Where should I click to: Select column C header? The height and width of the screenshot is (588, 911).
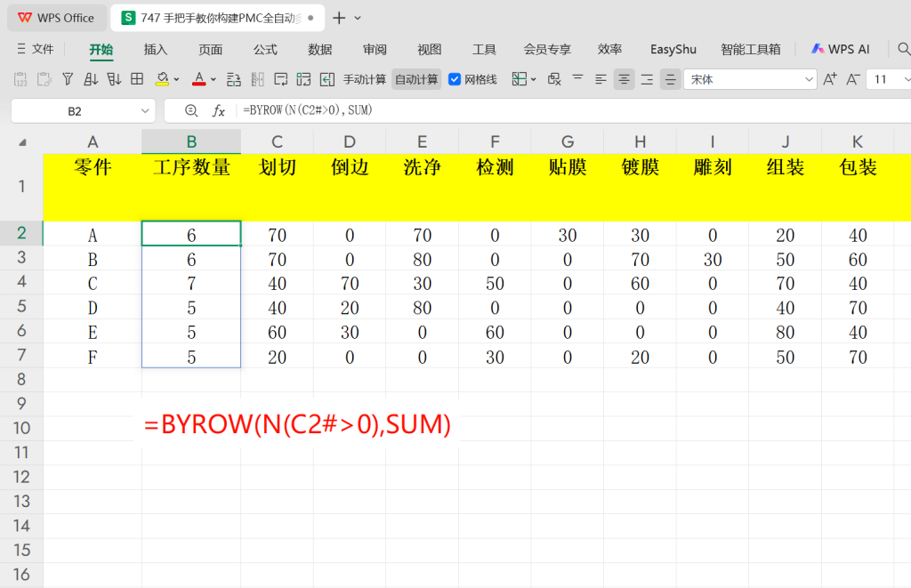278,141
